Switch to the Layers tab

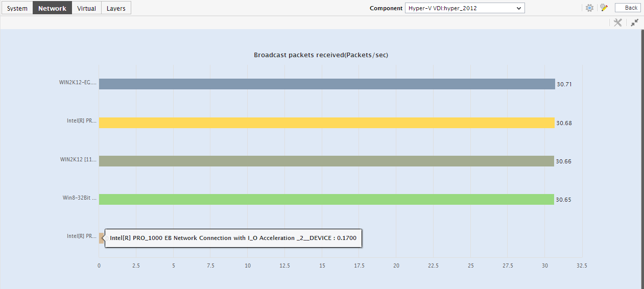pos(116,8)
